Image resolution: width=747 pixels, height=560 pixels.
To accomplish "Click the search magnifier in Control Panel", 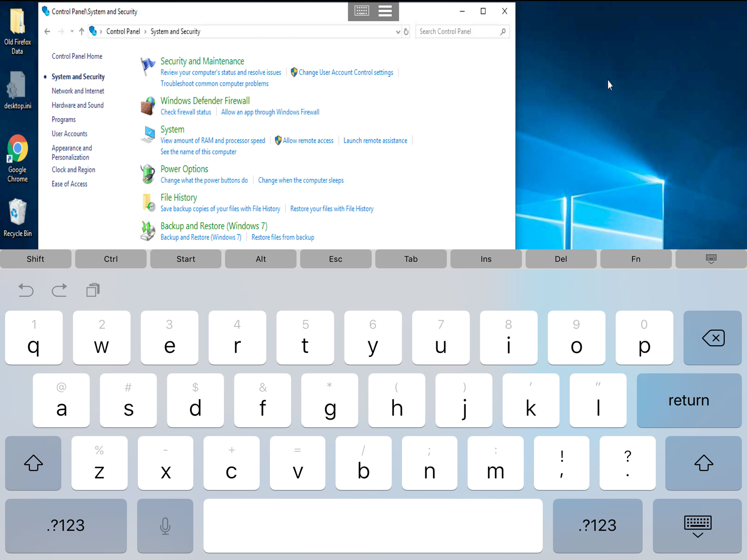I will point(503,32).
